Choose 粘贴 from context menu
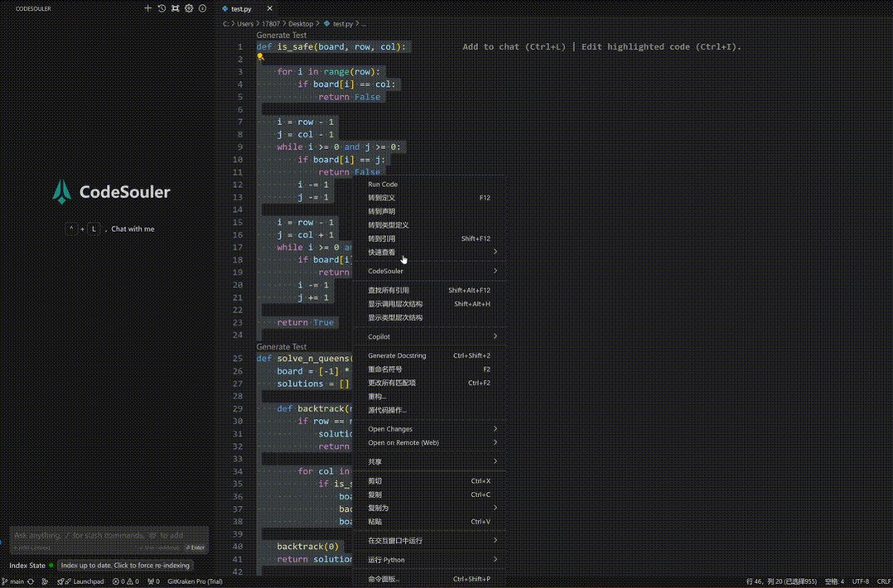893x588 pixels. (x=430, y=522)
